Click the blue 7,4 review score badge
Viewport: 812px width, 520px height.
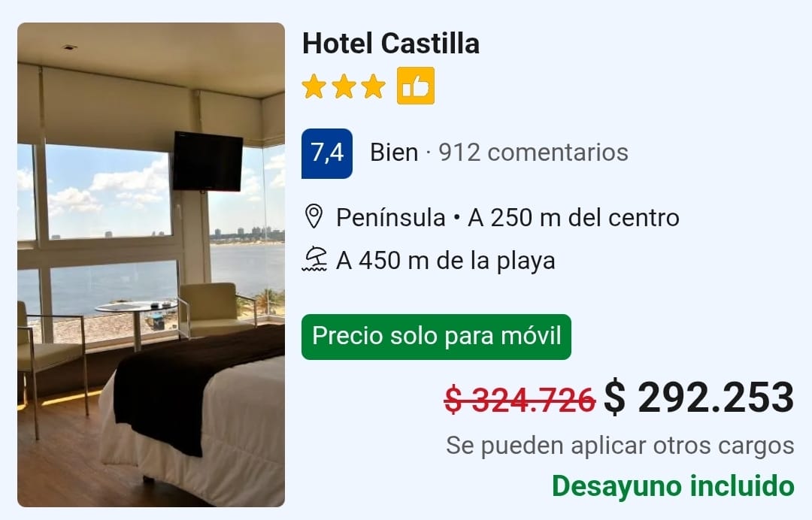[327, 153]
